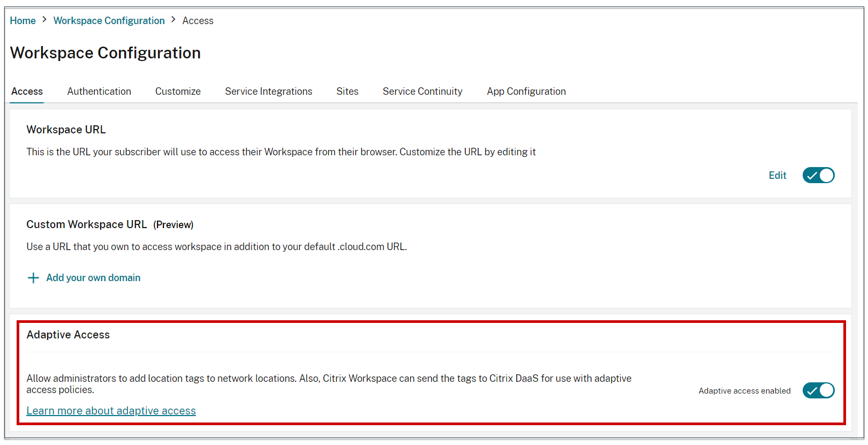Click the Adaptive access enabled label

(x=744, y=391)
